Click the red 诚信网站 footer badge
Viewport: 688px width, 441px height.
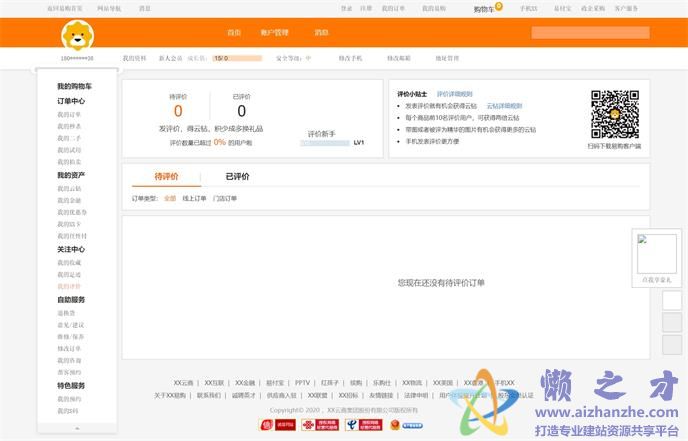(x=278, y=425)
